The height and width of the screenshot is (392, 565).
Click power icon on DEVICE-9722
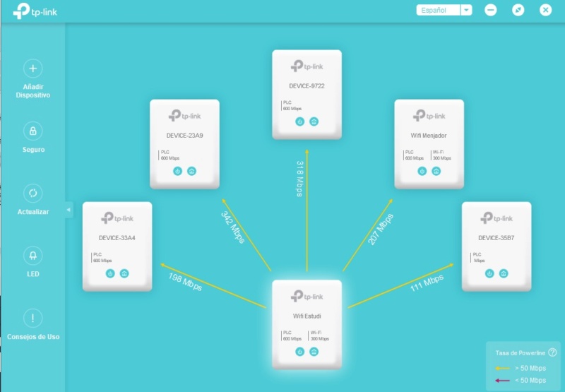(x=299, y=121)
